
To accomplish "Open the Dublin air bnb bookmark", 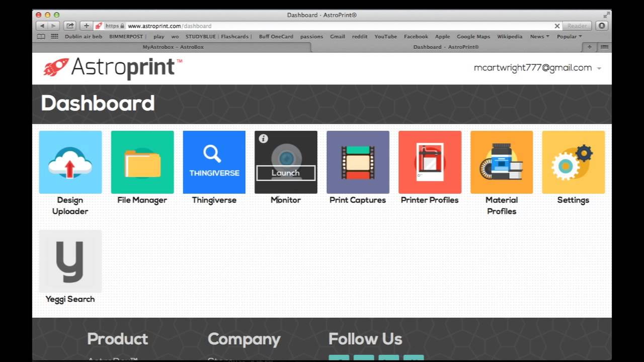I will pos(84,37).
